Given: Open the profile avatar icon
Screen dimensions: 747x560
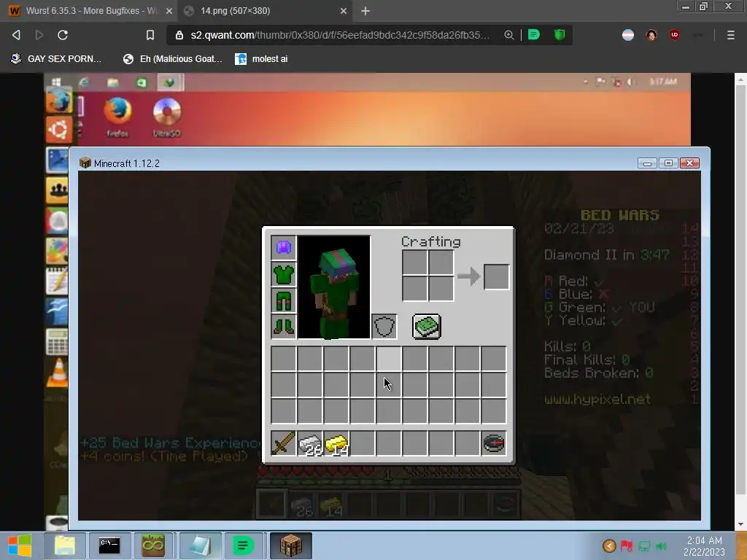Looking at the screenshot, I should (x=651, y=35).
